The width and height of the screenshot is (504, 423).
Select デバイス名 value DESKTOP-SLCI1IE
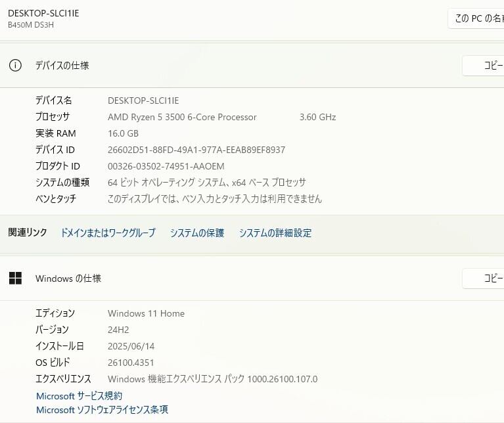pyautogui.click(x=143, y=100)
